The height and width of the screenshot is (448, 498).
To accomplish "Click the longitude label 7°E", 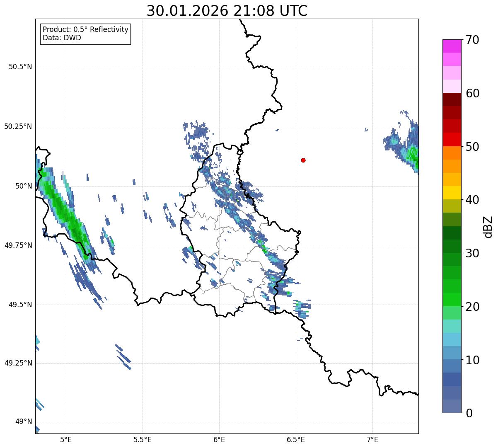I will [372, 439].
